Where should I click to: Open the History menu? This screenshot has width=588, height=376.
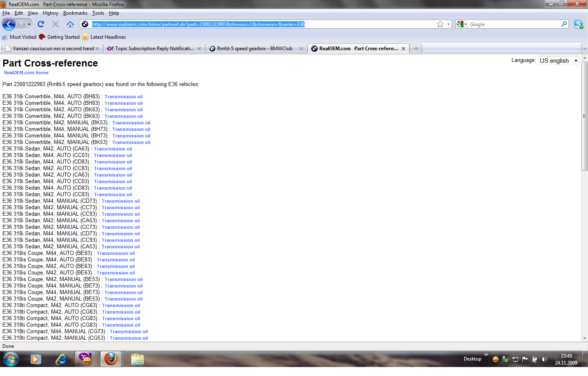click(x=51, y=13)
